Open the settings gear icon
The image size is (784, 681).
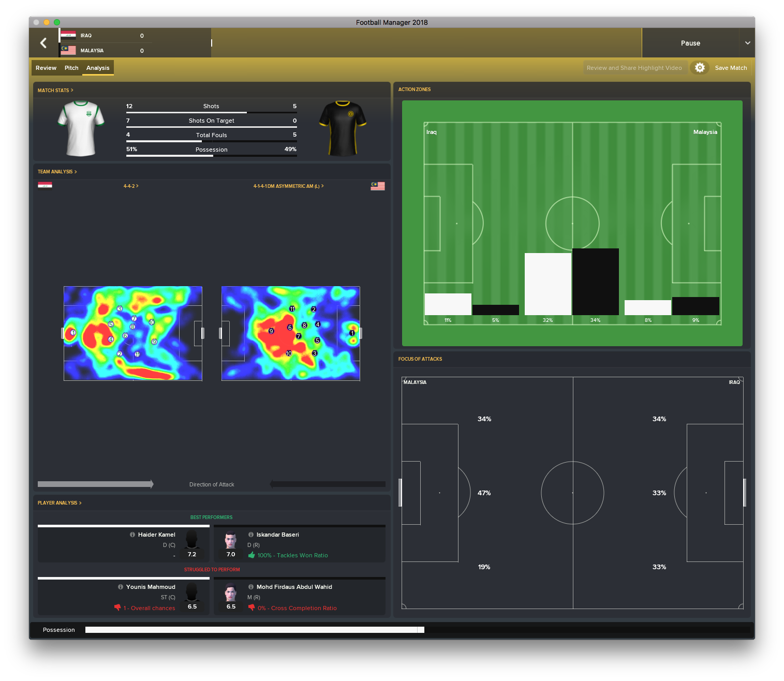coord(699,68)
